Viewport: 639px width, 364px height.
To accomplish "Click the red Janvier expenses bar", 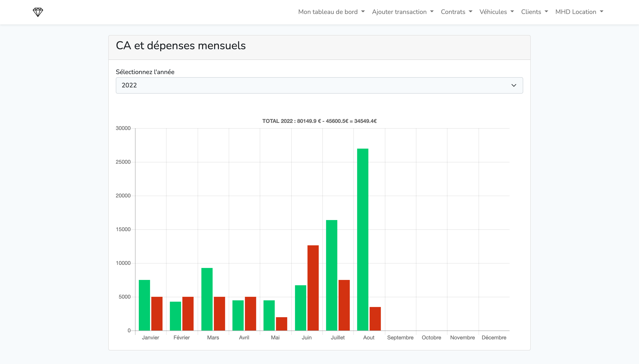I will click(157, 313).
